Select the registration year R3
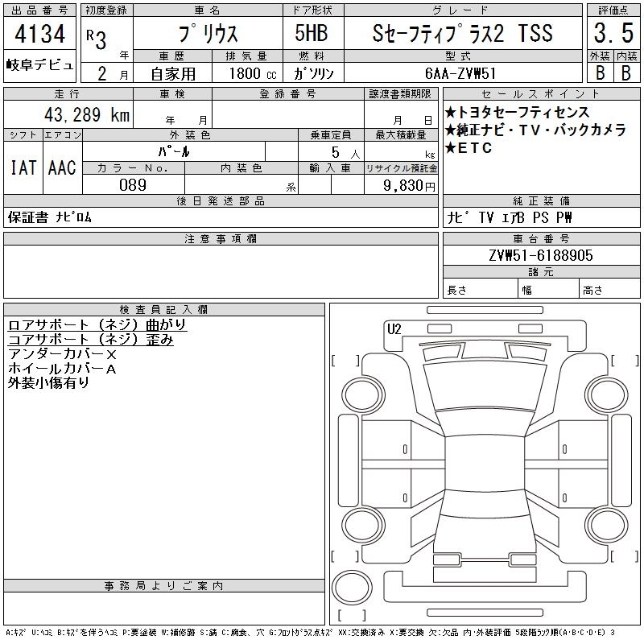644x644 pixels. 97,39
